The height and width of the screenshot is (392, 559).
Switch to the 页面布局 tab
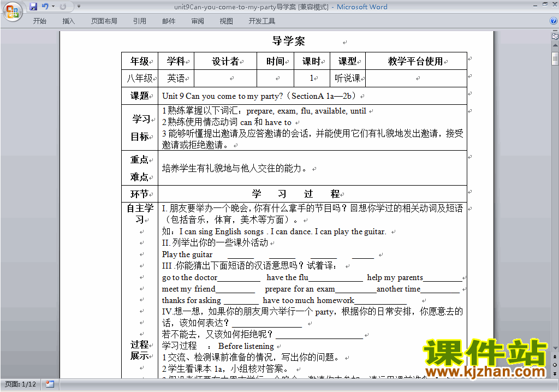point(104,21)
